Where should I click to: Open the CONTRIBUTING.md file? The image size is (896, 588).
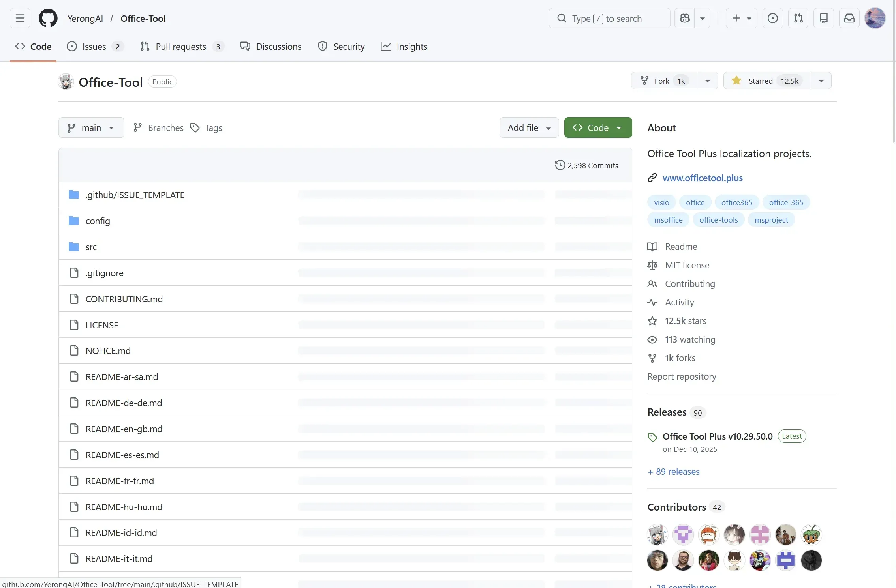(124, 299)
